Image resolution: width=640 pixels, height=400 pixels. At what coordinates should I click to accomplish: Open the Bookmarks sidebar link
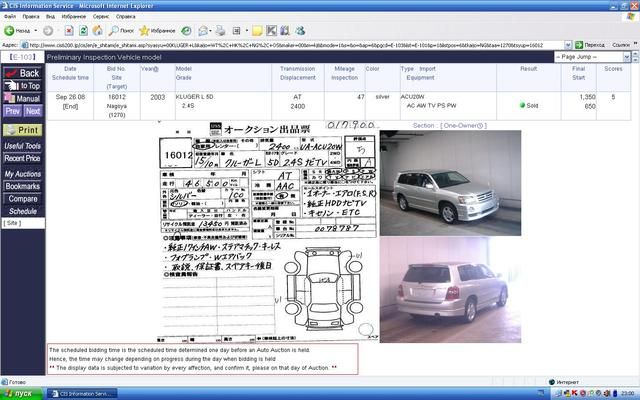pos(22,187)
